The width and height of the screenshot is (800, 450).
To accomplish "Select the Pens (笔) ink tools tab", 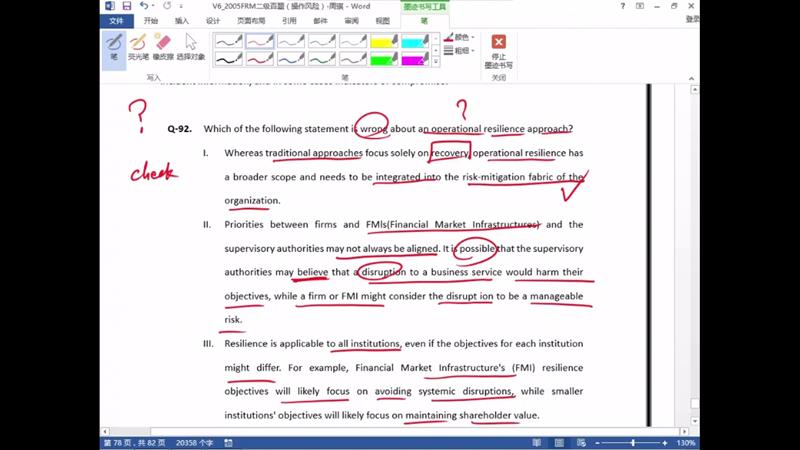I will click(x=424, y=21).
